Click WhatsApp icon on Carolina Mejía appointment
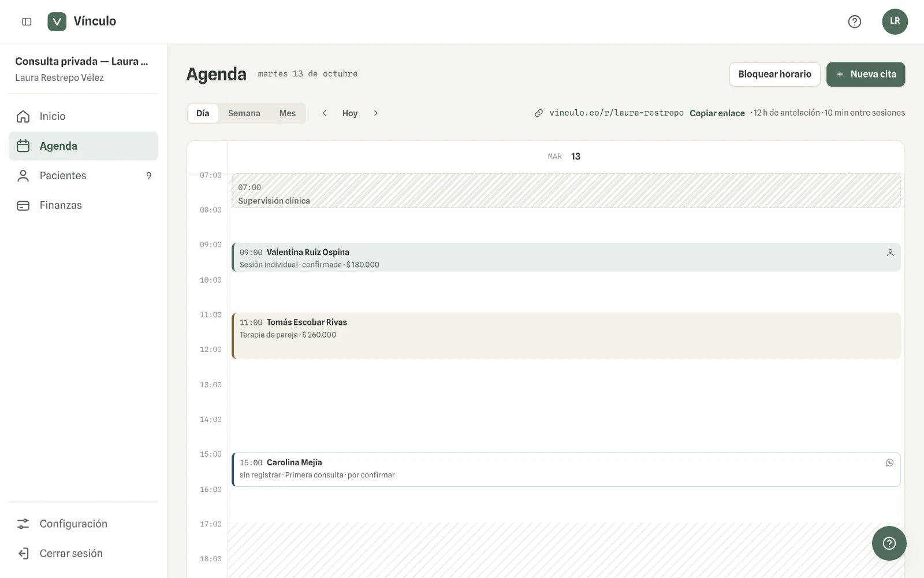The width and height of the screenshot is (924, 578). click(889, 463)
